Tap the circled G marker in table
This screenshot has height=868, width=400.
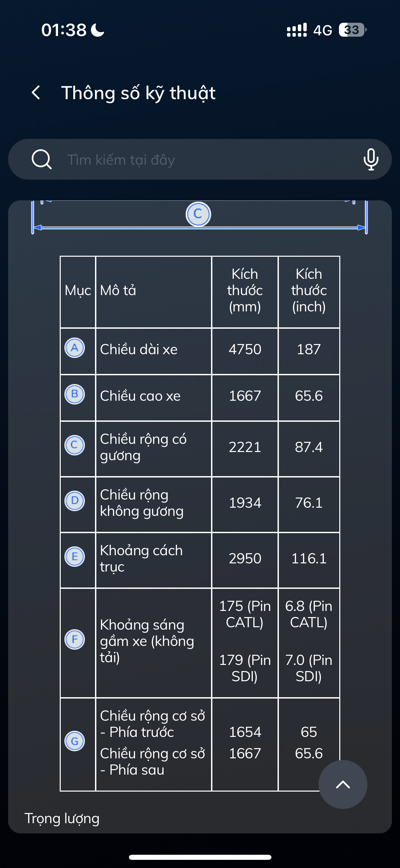pos(75,741)
